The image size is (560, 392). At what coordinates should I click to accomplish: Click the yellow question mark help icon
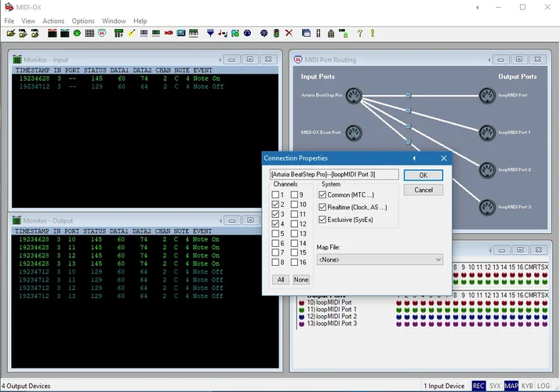coord(360,33)
